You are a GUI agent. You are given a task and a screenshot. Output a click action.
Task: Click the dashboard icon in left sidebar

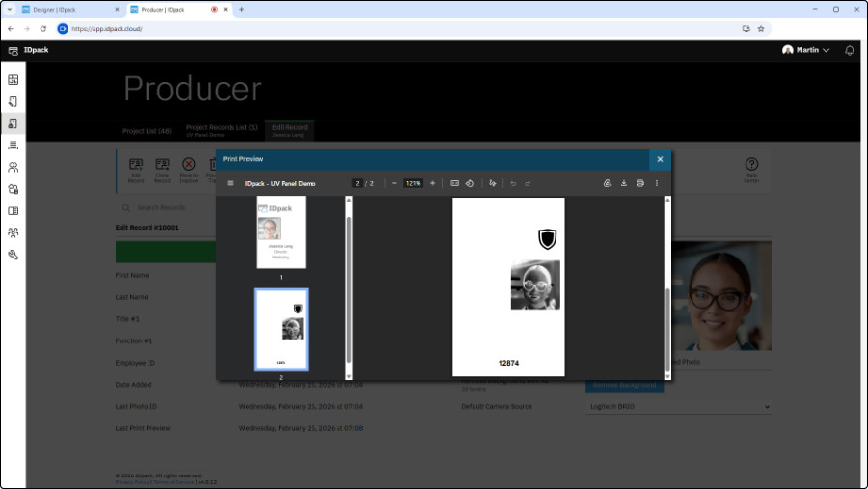[x=14, y=79]
